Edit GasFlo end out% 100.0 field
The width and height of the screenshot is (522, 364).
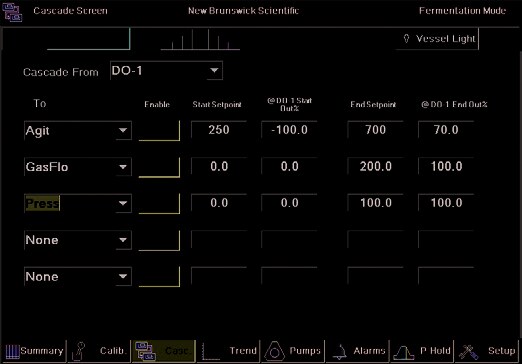[446, 166]
